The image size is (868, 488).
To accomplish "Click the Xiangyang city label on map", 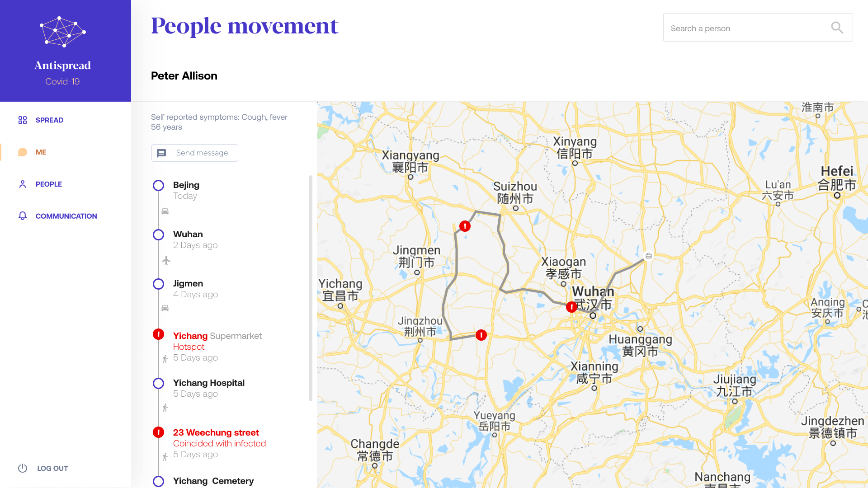I will [x=410, y=161].
